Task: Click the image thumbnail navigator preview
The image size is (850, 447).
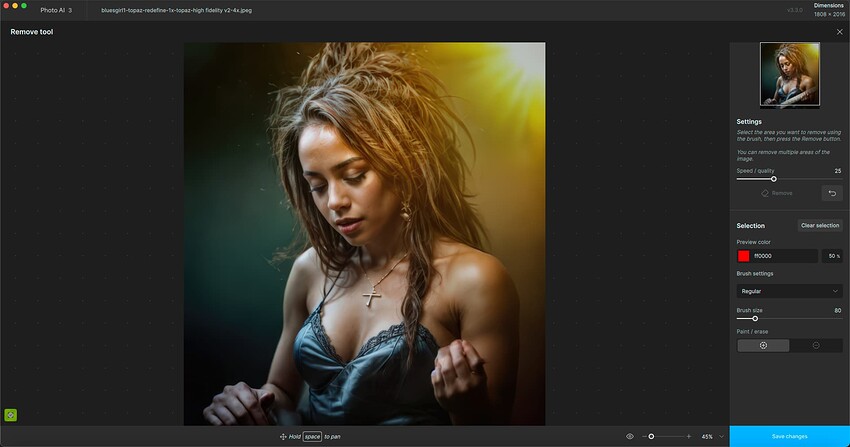Action: point(789,74)
